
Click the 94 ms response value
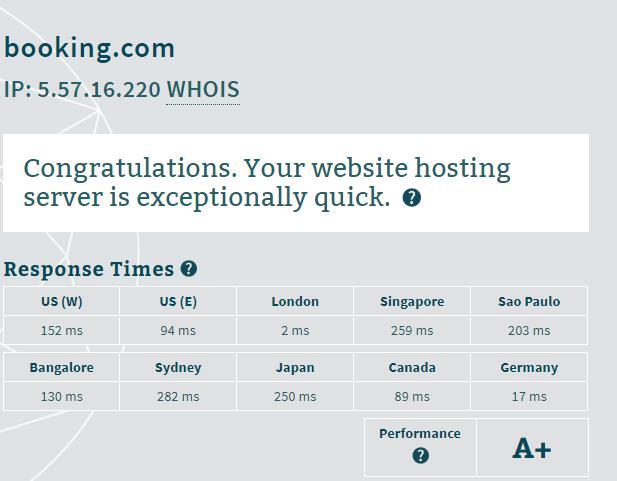[178, 331]
